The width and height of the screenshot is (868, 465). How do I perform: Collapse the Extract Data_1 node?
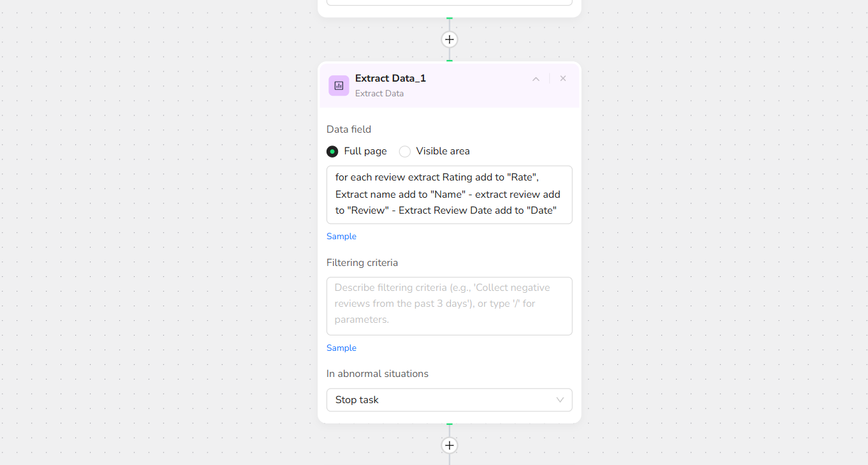coord(536,79)
